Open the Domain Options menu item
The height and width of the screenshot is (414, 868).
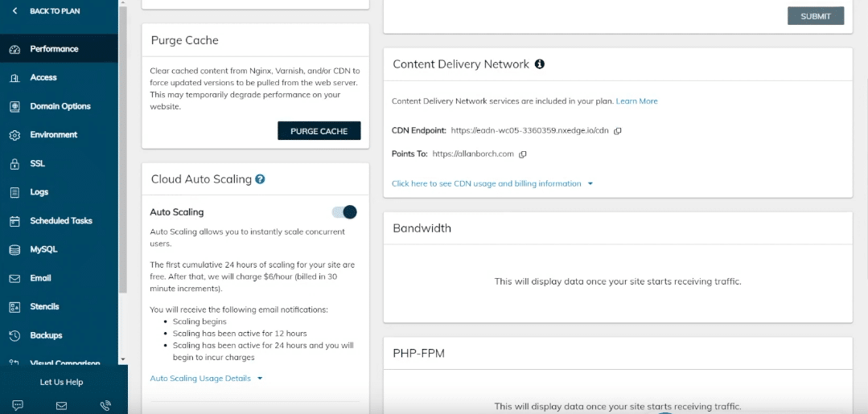pyautogui.click(x=59, y=106)
